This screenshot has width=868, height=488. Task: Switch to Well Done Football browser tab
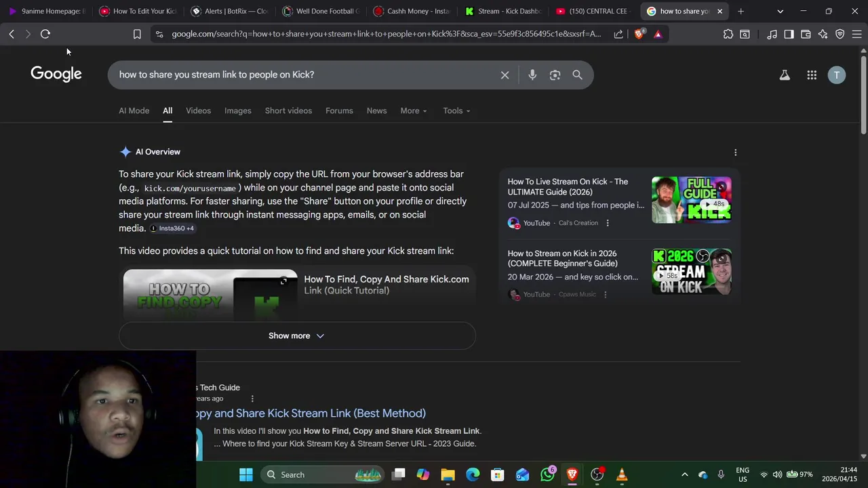(321, 11)
